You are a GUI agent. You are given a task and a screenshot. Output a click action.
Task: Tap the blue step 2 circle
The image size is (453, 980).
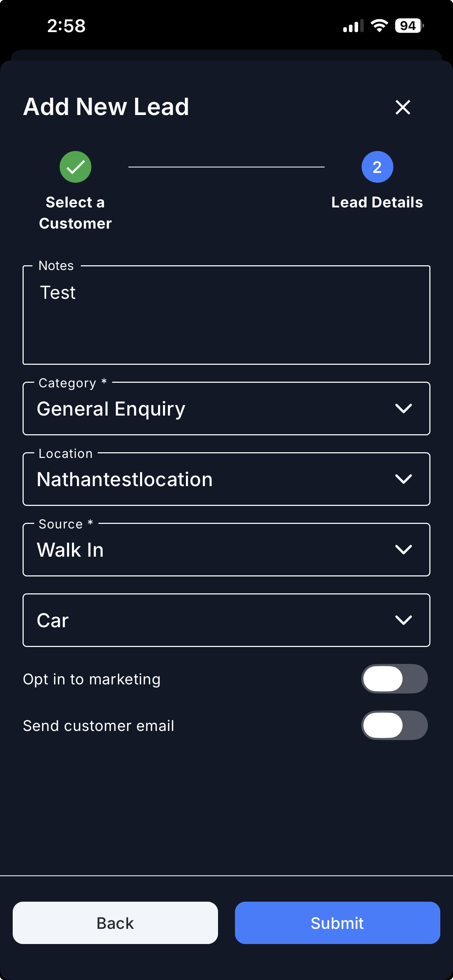[x=377, y=167]
